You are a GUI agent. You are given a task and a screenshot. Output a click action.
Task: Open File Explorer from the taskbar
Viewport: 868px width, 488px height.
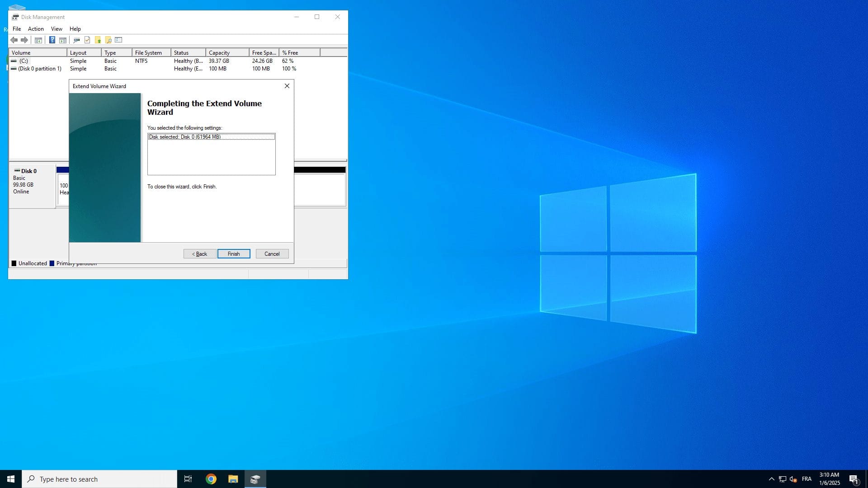[233, 479]
